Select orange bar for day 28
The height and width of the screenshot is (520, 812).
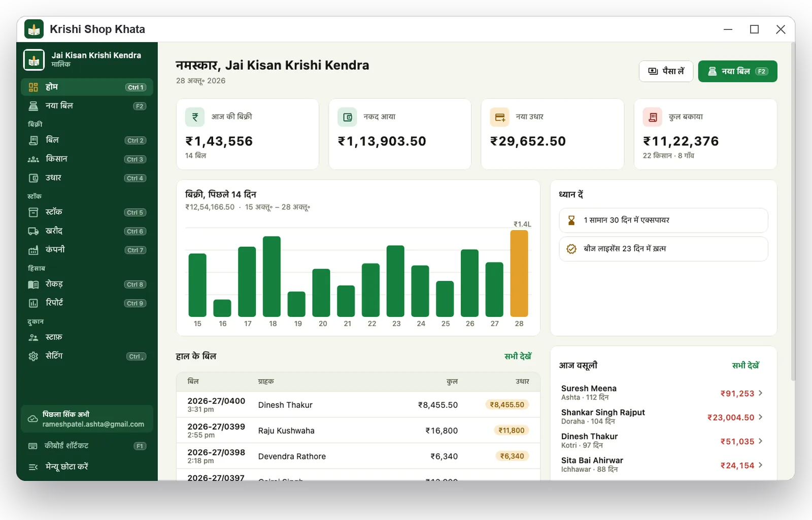519,274
